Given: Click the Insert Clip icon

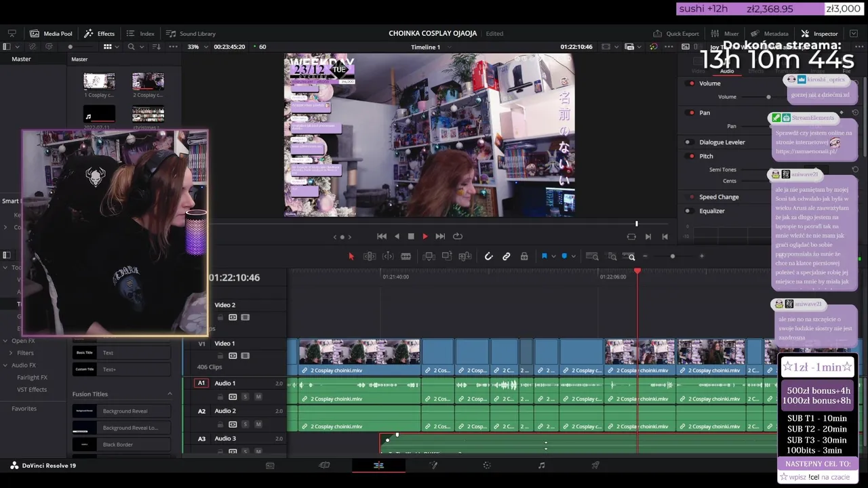Looking at the screenshot, I should point(429,256).
